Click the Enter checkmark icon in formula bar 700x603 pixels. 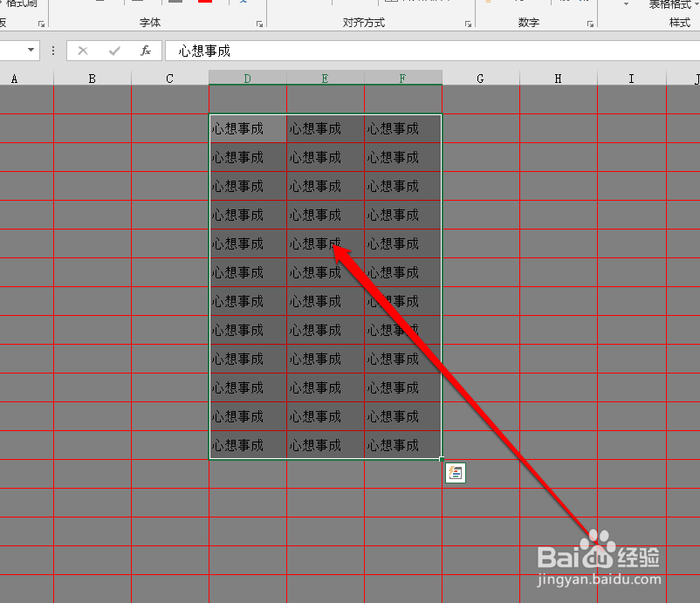click(x=114, y=51)
